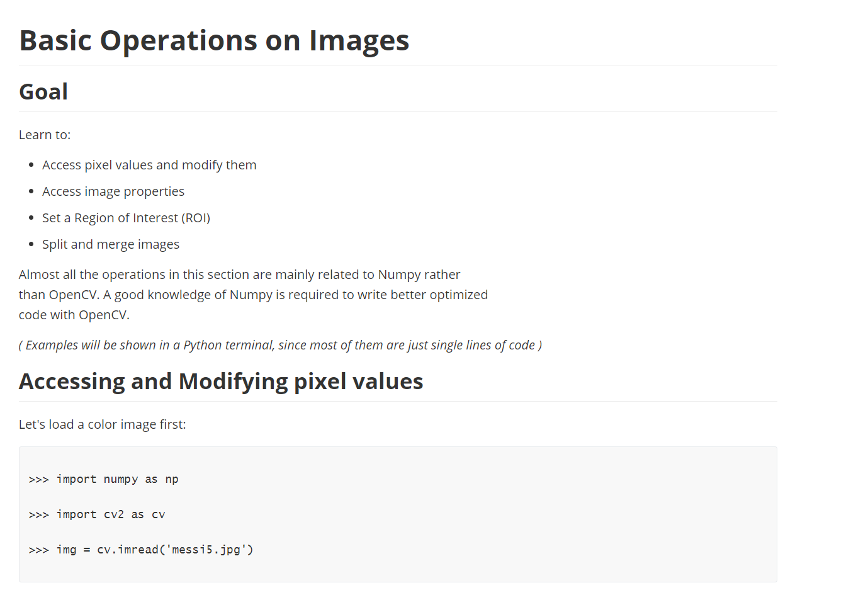Click the paragraph line starting 'than OpenCV'
Image resolution: width=868 pixels, height=595 pixels.
pyautogui.click(x=253, y=295)
